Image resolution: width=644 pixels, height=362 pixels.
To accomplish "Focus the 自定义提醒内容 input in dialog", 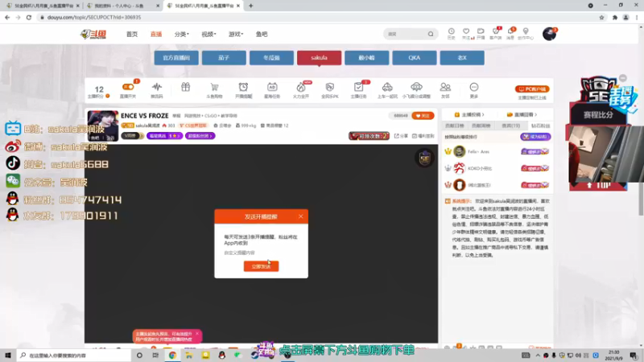I will (261, 253).
